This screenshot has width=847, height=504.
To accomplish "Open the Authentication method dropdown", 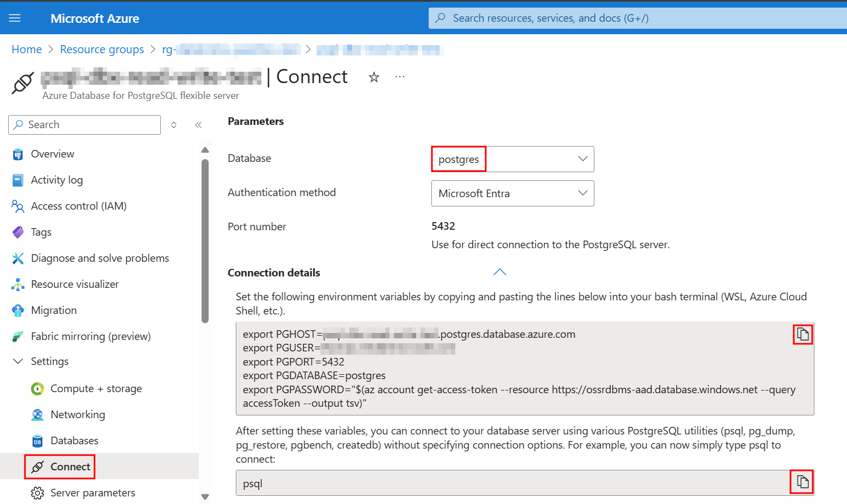I will click(x=512, y=193).
